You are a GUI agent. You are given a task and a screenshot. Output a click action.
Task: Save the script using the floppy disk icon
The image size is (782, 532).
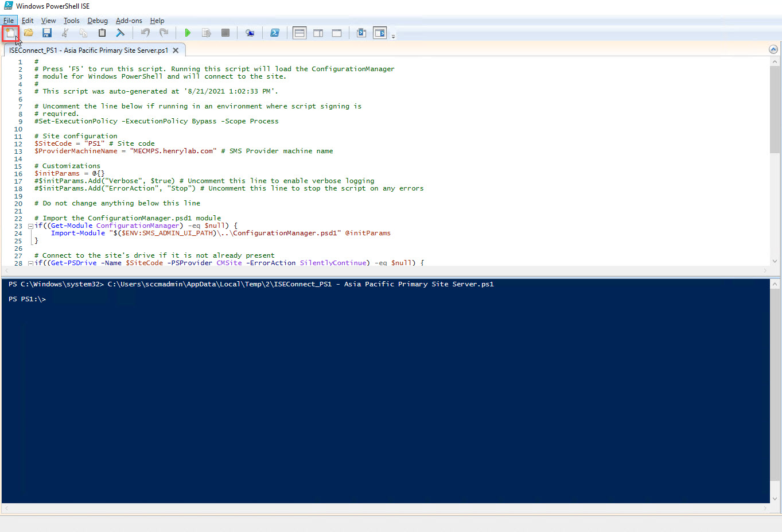(x=47, y=33)
